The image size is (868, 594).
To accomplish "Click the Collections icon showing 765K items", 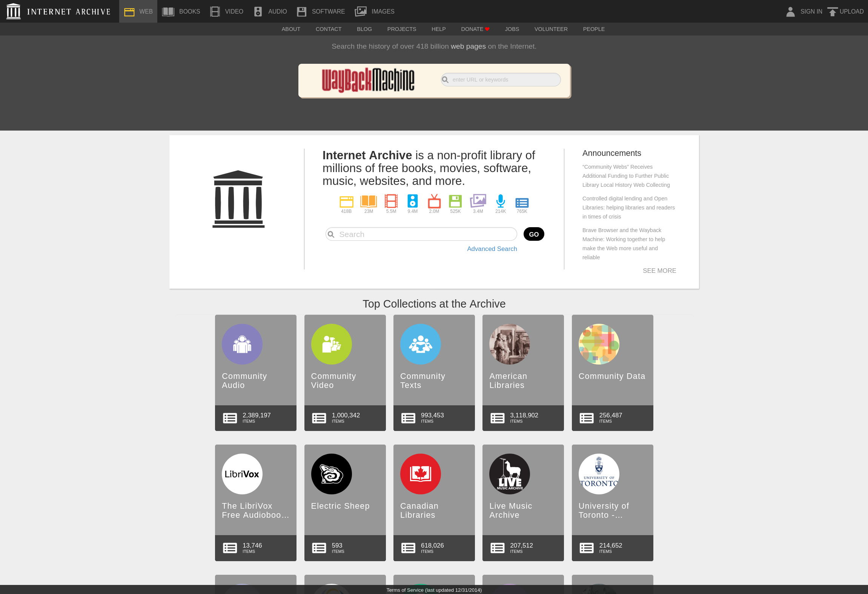I will click(x=522, y=202).
